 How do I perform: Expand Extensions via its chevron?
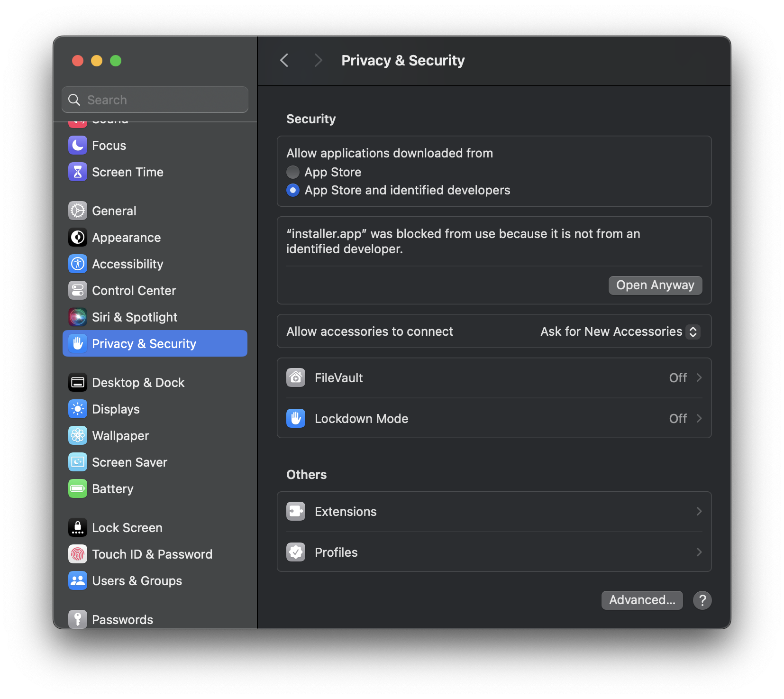pyautogui.click(x=699, y=511)
